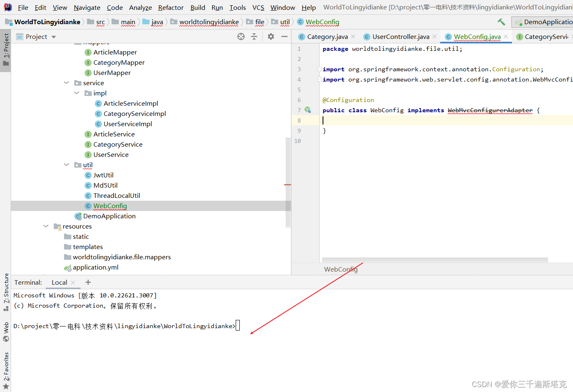Click the Select Opened File crosshair icon
Viewport: 573px width, 392px height.
coord(241,36)
